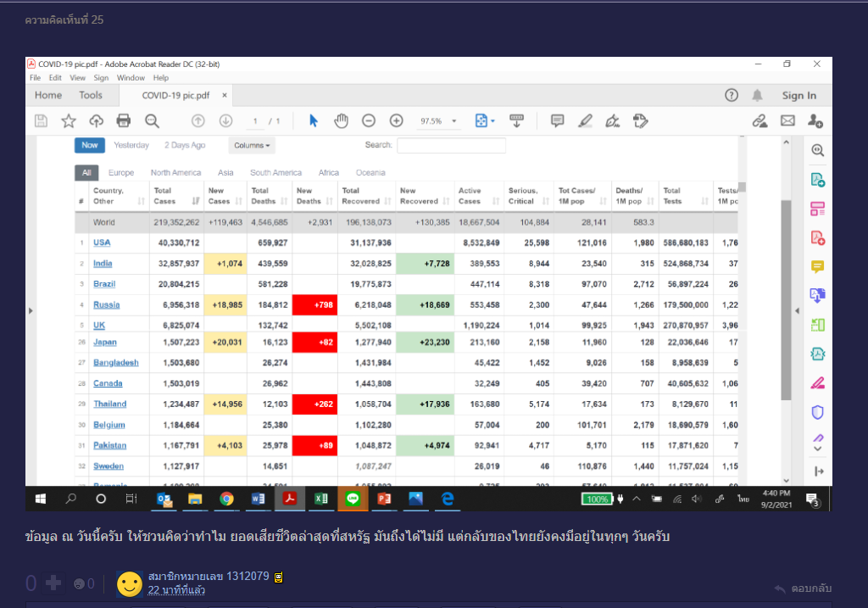Screen dimensions: 868x608
Task: Open the notifications bell icon
Action: (757, 95)
